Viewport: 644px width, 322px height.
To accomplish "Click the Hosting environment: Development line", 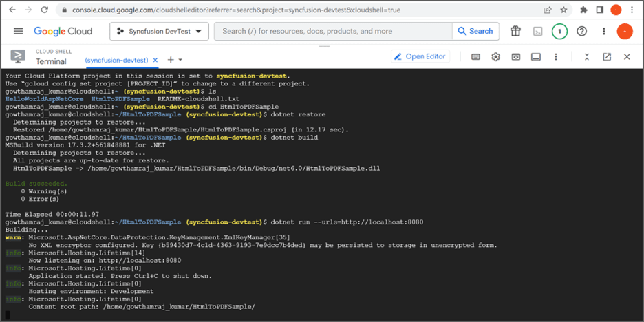I will click(91, 291).
